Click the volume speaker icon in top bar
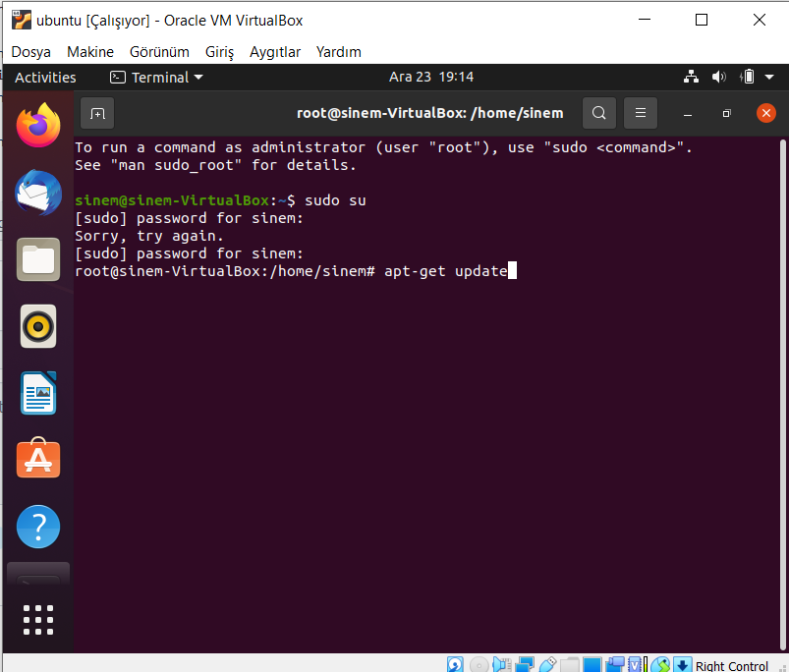 click(718, 77)
